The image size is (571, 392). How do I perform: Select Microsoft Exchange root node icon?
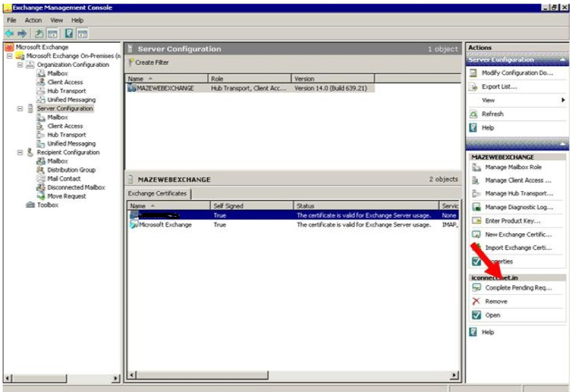click(x=9, y=47)
